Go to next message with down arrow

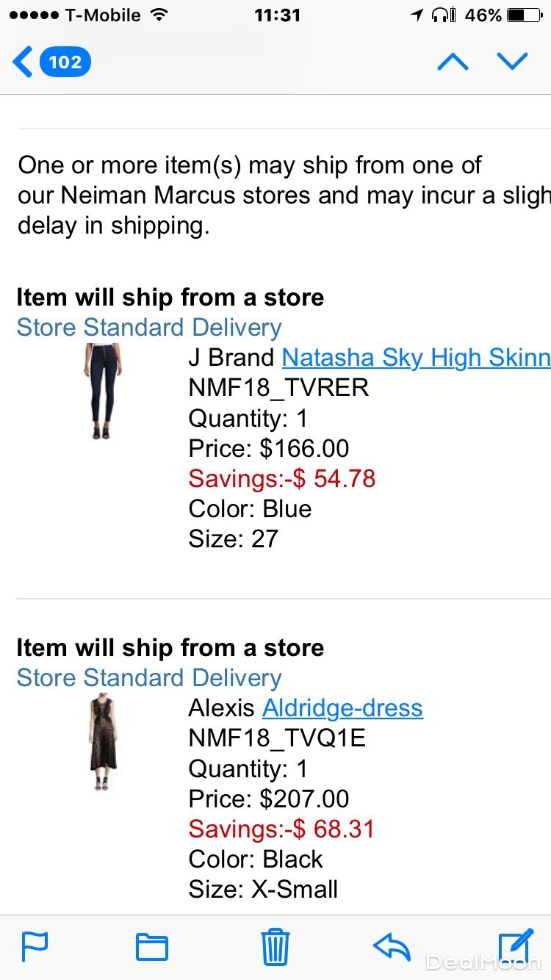coord(512,62)
